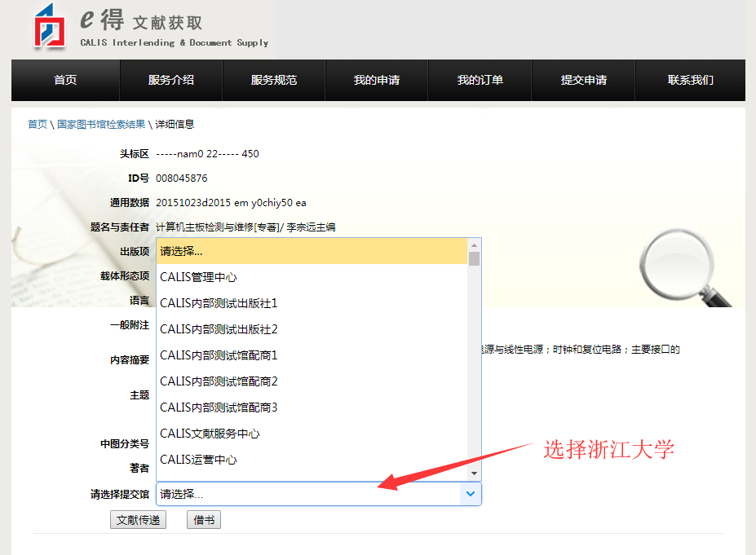The width and height of the screenshot is (756, 555).
Task: Open 联系我们 in the navigation bar
Action: 691,80
